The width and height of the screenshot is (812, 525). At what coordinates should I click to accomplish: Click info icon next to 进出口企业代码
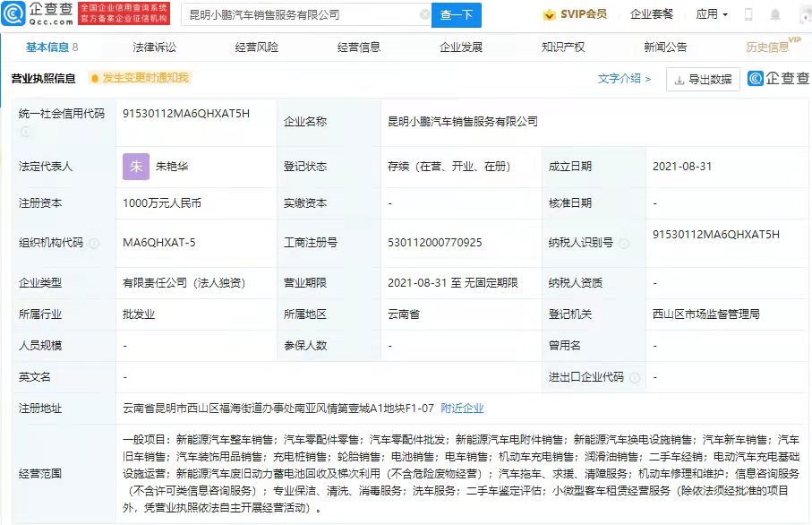[x=634, y=377]
